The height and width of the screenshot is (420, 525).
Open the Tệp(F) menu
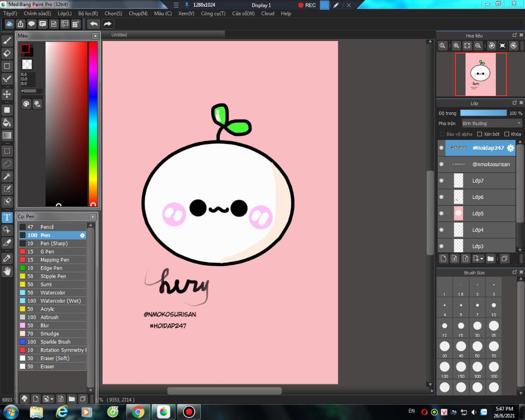coord(10,13)
